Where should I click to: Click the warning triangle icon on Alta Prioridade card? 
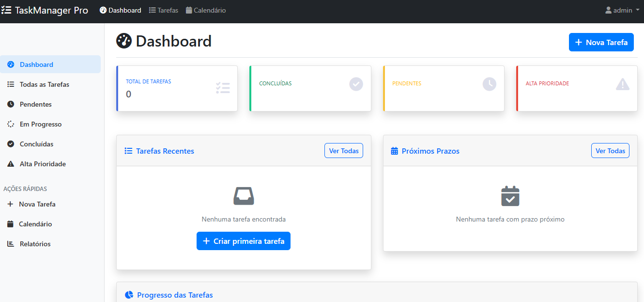point(622,84)
